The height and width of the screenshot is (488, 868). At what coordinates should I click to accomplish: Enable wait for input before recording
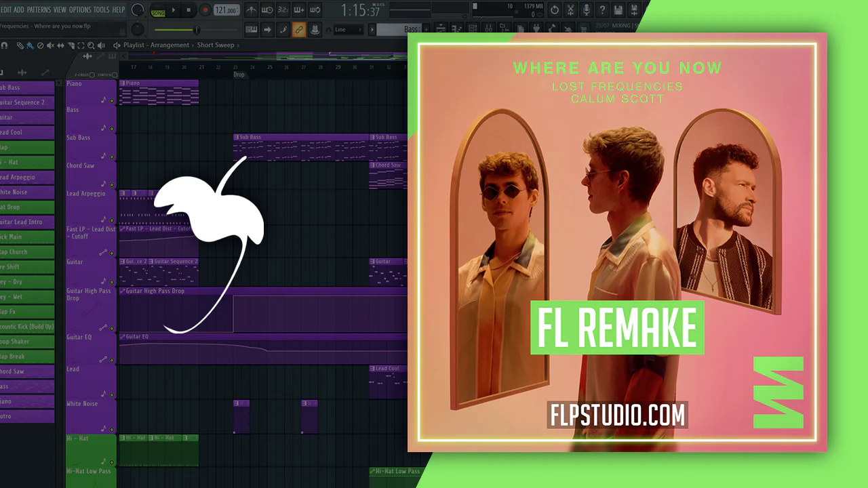(x=267, y=10)
